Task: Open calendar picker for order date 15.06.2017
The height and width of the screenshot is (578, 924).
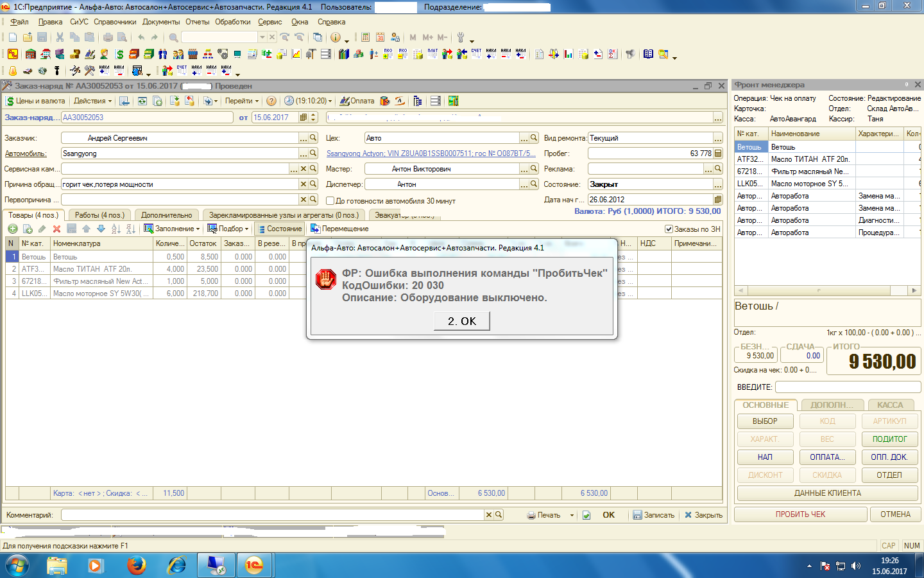Action: [x=304, y=118]
